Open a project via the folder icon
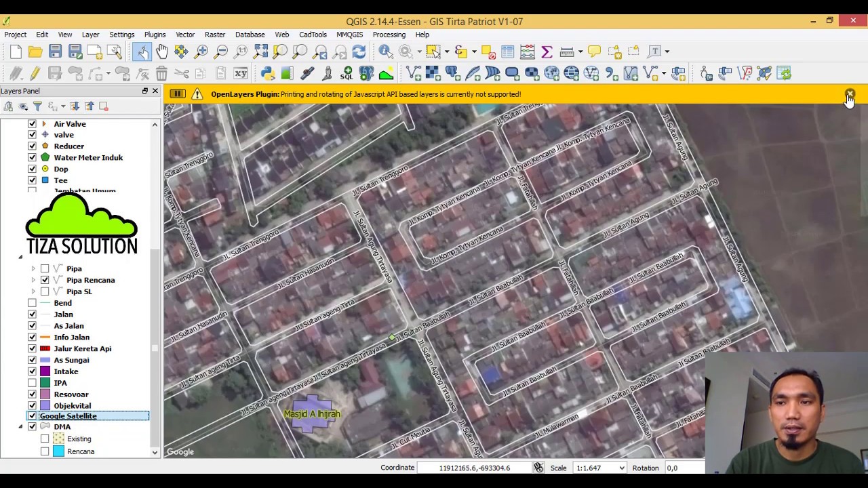The height and width of the screenshot is (488, 868). coord(35,52)
